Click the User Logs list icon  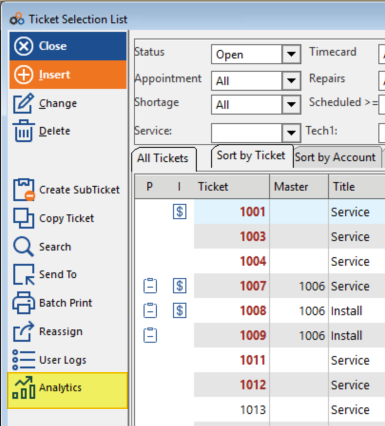23,360
